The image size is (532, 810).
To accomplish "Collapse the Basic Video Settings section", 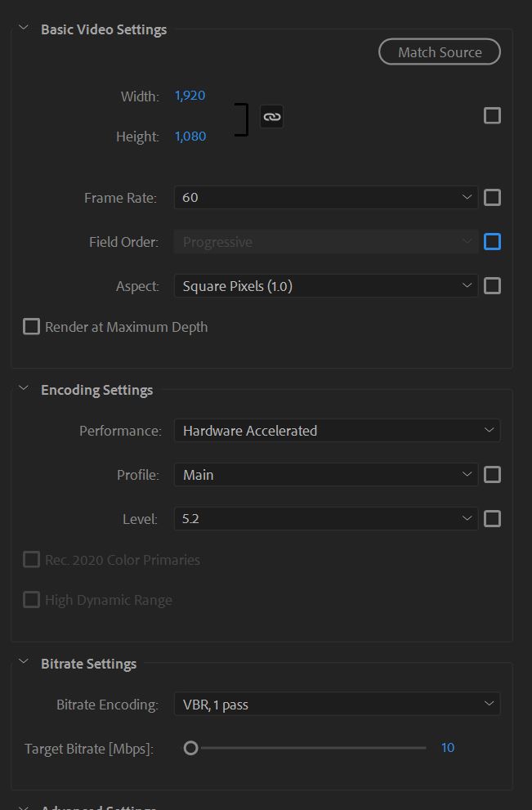I will [23, 29].
